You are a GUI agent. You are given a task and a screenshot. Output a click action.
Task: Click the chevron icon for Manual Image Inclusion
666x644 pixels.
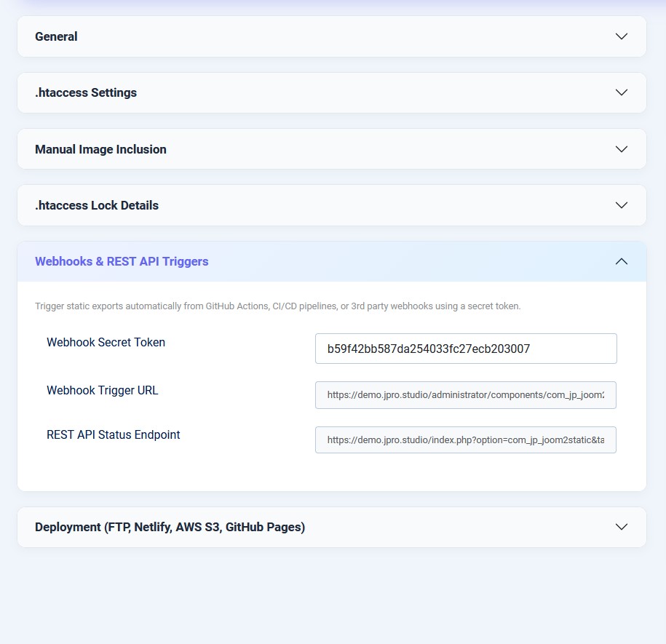click(x=621, y=149)
